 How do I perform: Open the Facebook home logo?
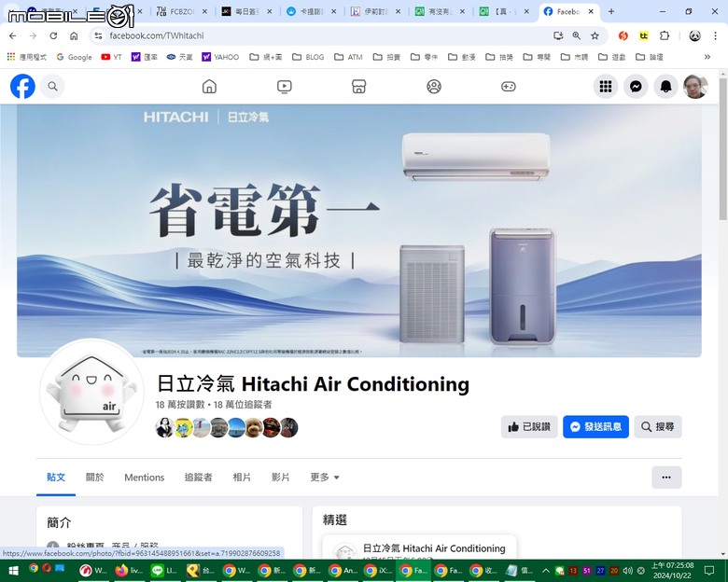tap(22, 87)
